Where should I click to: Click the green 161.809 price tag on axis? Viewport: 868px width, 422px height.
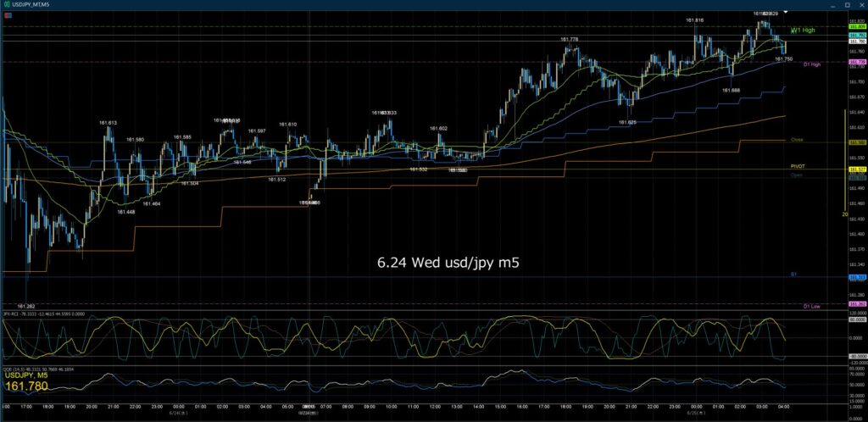point(858,26)
